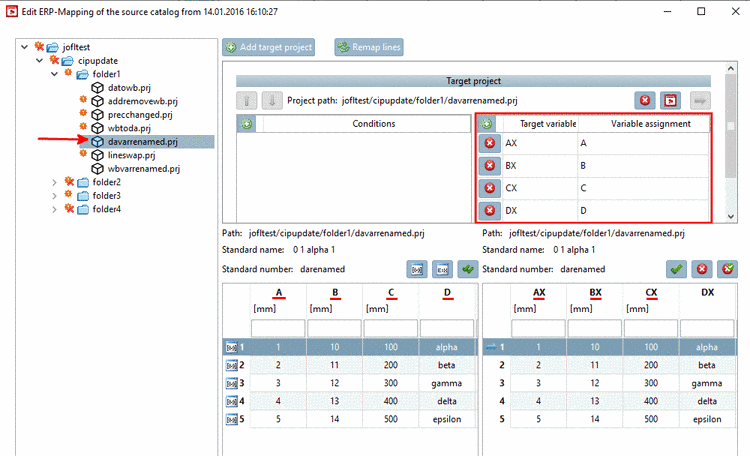Click the Variable assignment cell A
Screen dimensions: 750x456
(643, 143)
